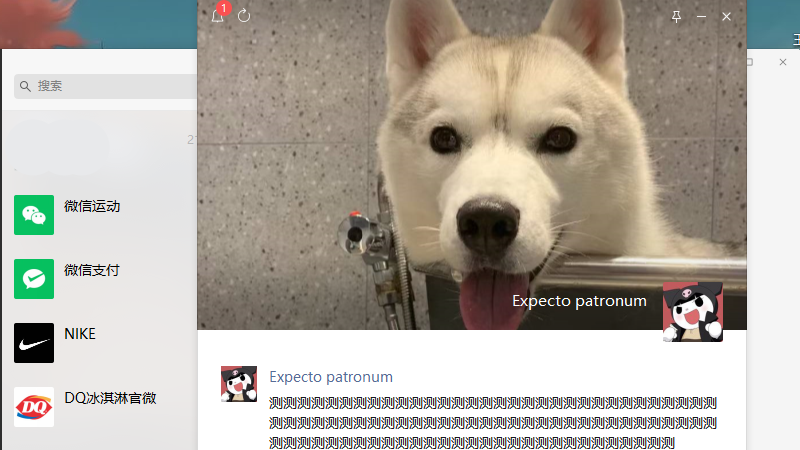Screen dimensions: 800x450
Task: Click the NIKE swoosh logo icon
Action: pyautogui.click(x=34, y=343)
